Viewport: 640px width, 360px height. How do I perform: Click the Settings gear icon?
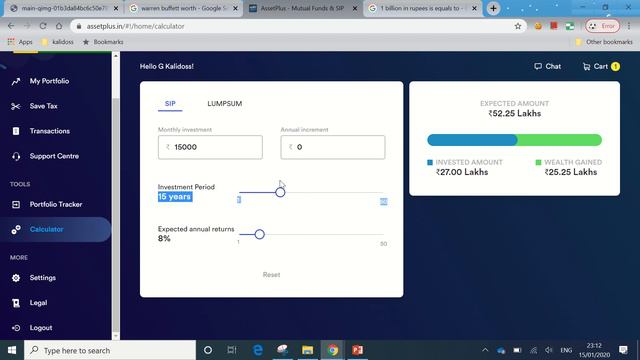click(16, 278)
